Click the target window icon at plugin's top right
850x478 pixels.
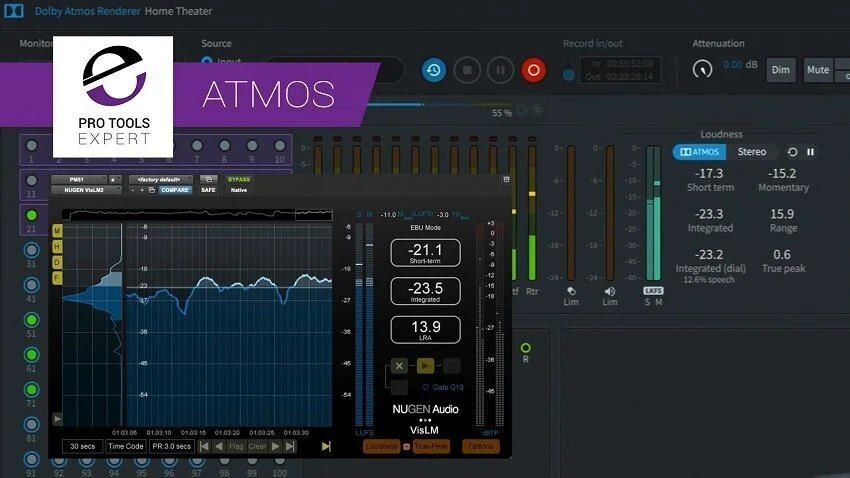click(506, 179)
